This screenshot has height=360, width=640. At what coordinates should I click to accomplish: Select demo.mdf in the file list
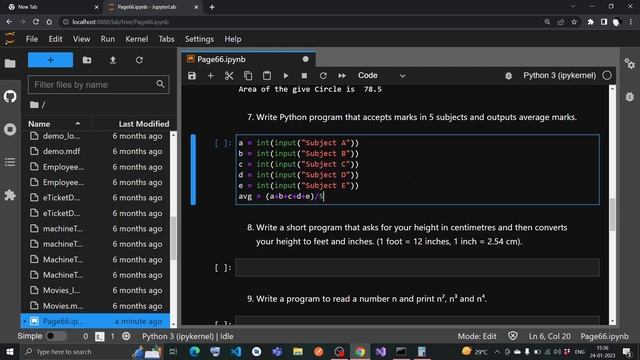click(96, 151)
